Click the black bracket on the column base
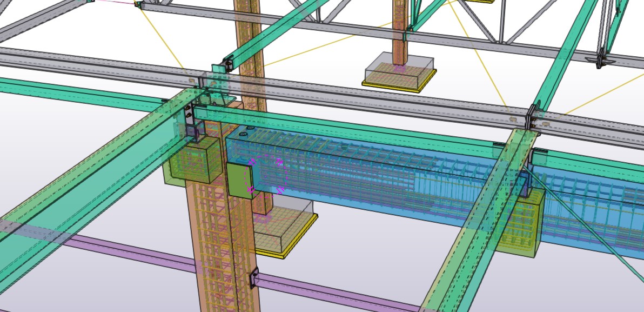 (x=253, y=278)
